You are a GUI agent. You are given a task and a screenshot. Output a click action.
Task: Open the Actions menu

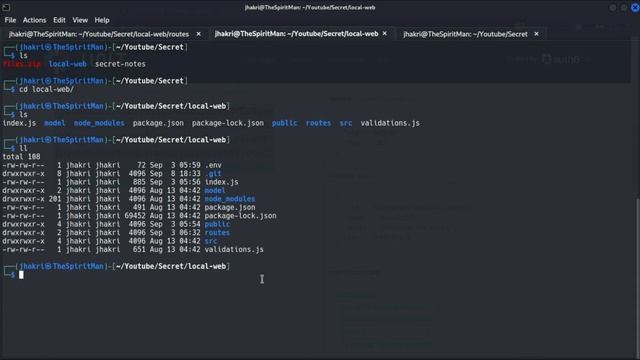[x=34, y=20]
